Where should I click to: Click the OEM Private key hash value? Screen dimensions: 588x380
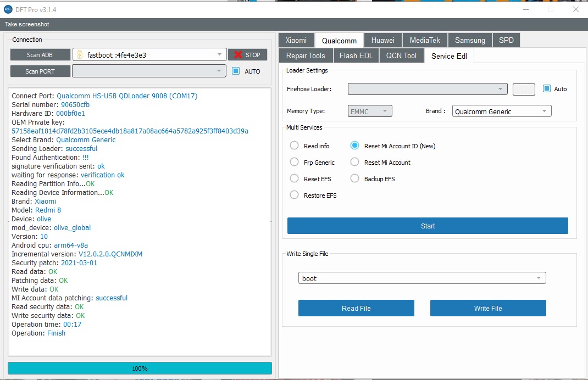coord(130,131)
